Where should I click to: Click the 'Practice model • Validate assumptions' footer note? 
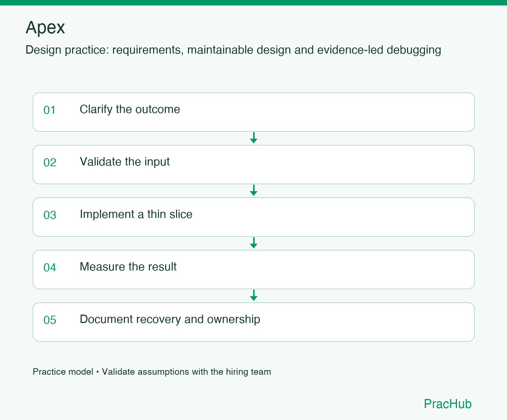pyautogui.click(x=152, y=372)
